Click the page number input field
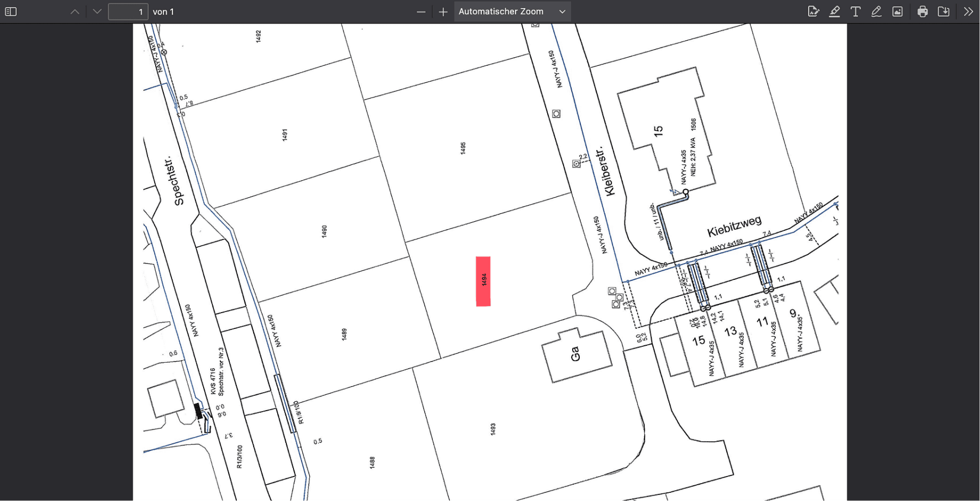The height and width of the screenshot is (501, 980). [x=128, y=11]
